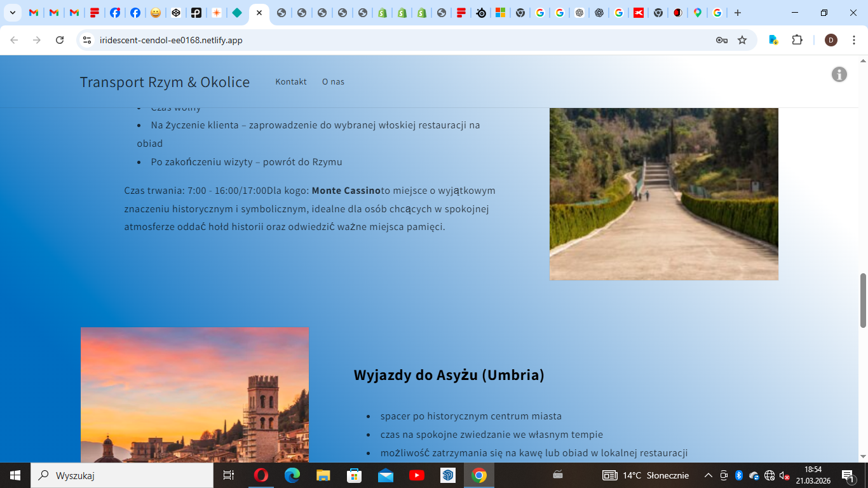Open the Chrome extensions puzzle icon
This screenshot has height=488, width=868.
point(797,40)
